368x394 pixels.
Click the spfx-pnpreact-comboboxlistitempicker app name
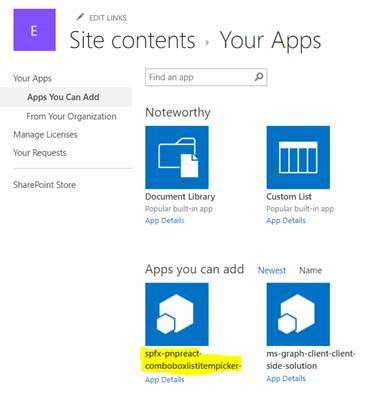193,360
